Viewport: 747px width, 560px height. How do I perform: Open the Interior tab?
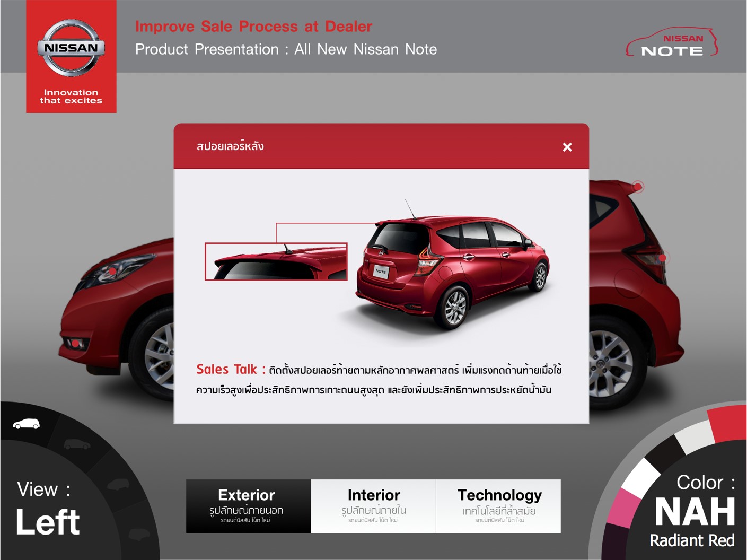tap(373, 506)
